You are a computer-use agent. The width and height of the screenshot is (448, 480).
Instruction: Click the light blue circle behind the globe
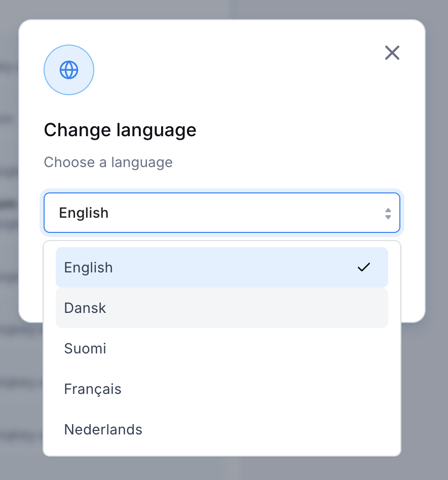(69, 70)
